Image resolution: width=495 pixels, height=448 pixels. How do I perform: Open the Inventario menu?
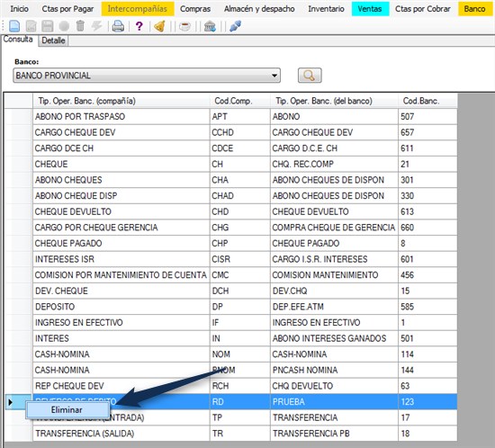(x=326, y=9)
